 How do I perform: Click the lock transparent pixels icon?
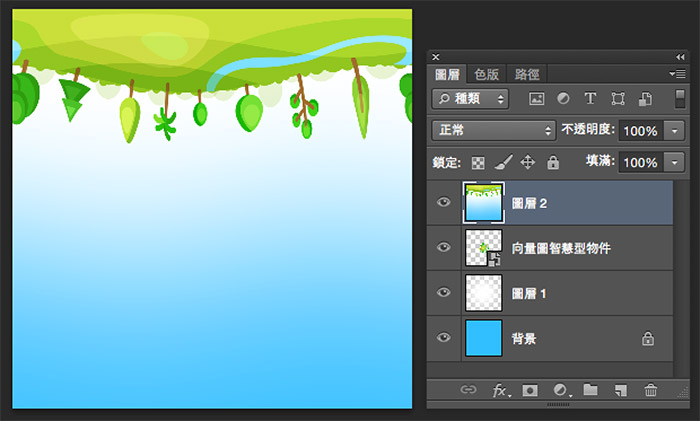pyautogui.click(x=479, y=162)
